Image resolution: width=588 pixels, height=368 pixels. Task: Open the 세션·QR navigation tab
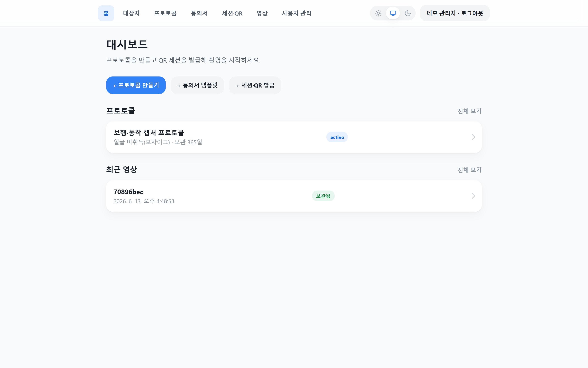click(232, 13)
